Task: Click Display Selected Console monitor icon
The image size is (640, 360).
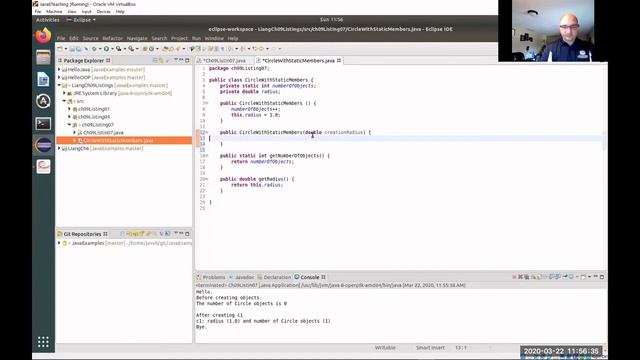Action: click(571, 277)
